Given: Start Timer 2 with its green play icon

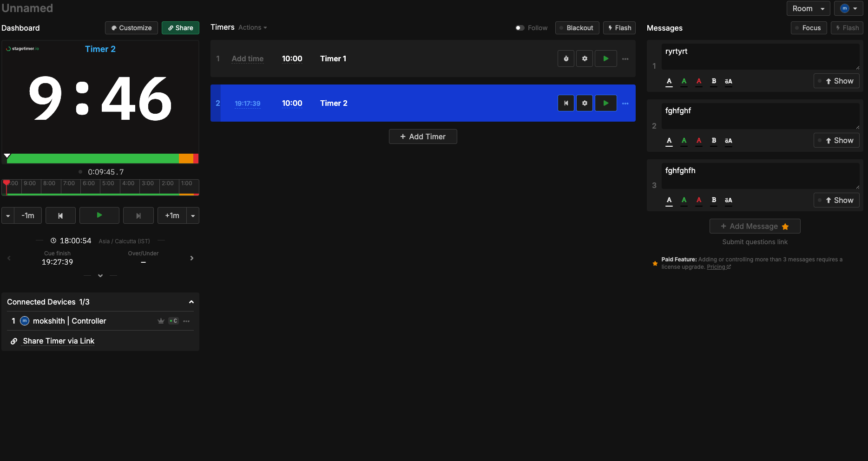Looking at the screenshot, I should [605, 103].
